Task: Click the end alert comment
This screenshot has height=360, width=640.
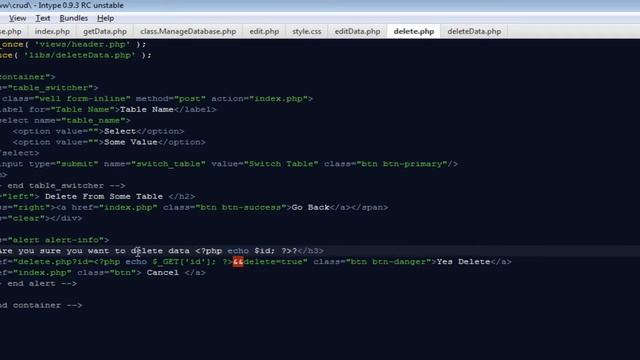Action: coord(39,283)
